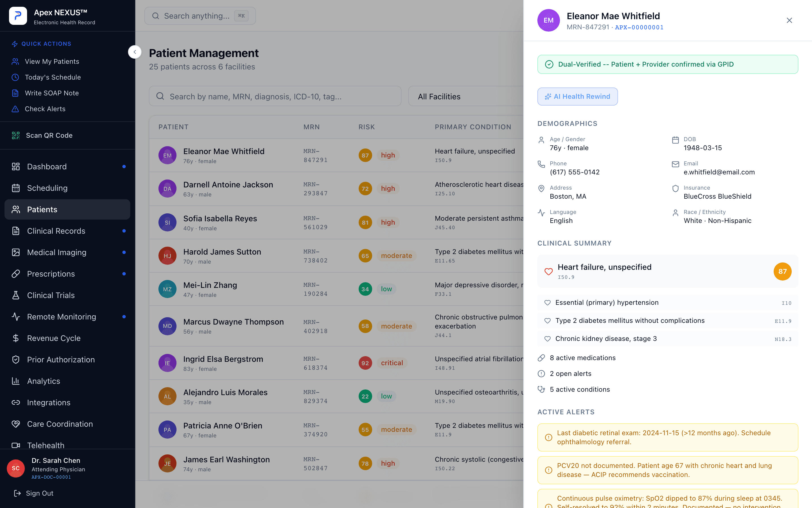Image resolution: width=812 pixels, height=508 pixels.
Task: Open the PCV20 not documented alert
Action: pyautogui.click(x=668, y=470)
